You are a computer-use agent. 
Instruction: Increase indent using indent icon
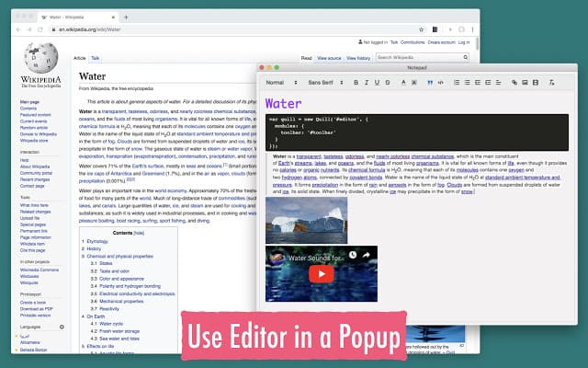(488, 83)
